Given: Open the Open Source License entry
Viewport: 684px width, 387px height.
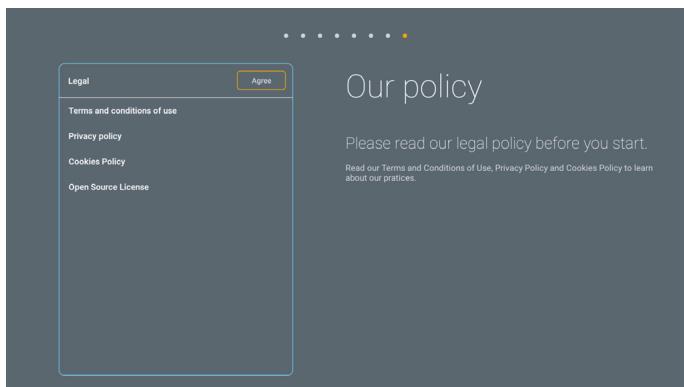Looking at the screenshot, I should click(x=109, y=187).
